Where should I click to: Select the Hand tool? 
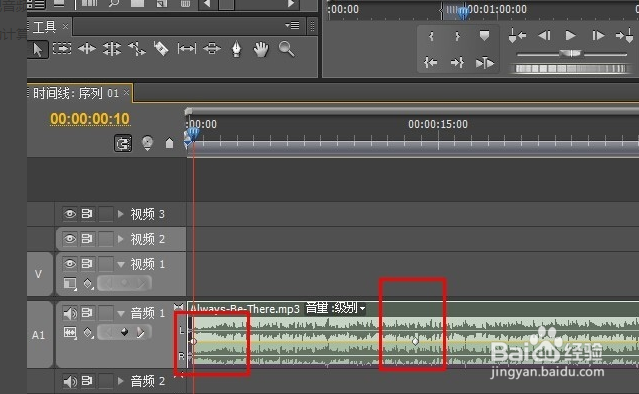pos(261,49)
